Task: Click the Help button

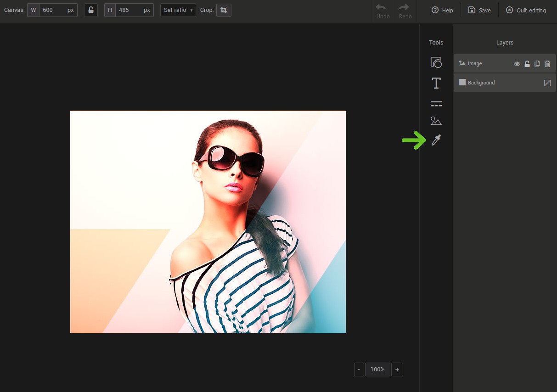Action: pos(442,10)
